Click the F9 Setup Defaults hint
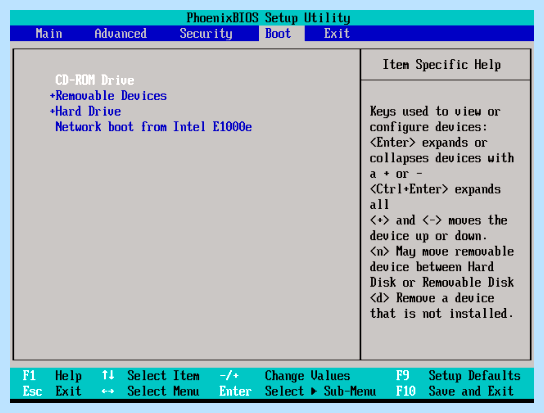Screen dimensions: 544x413 coord(458,376)
